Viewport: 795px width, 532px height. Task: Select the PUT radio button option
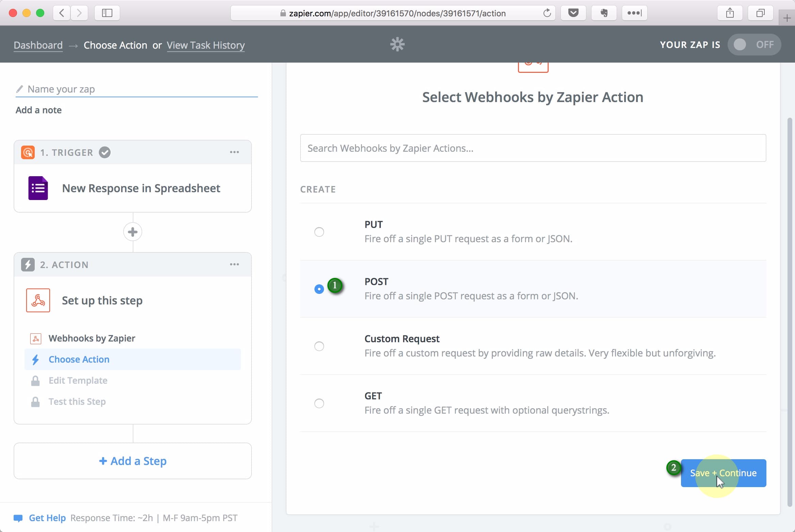(319, 232)
